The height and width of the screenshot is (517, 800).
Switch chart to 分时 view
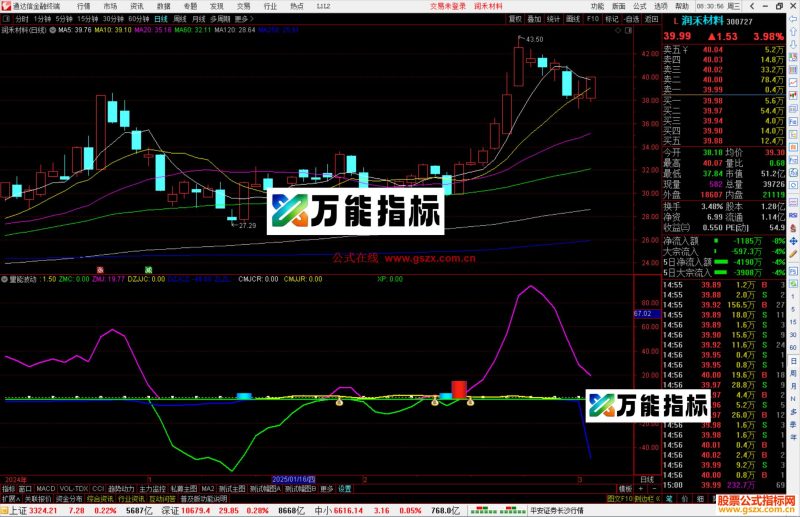point(21,19)
